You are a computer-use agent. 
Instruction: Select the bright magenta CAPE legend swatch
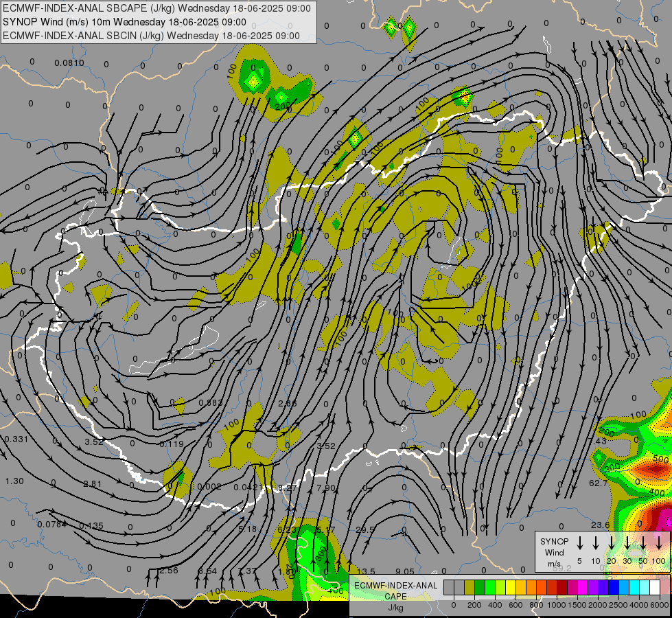click(x=583, y=588)
